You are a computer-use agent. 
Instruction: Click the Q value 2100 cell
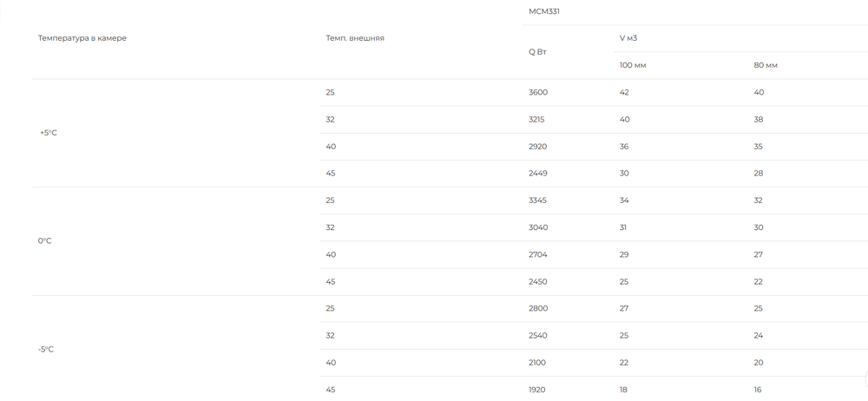pos(537,363)
